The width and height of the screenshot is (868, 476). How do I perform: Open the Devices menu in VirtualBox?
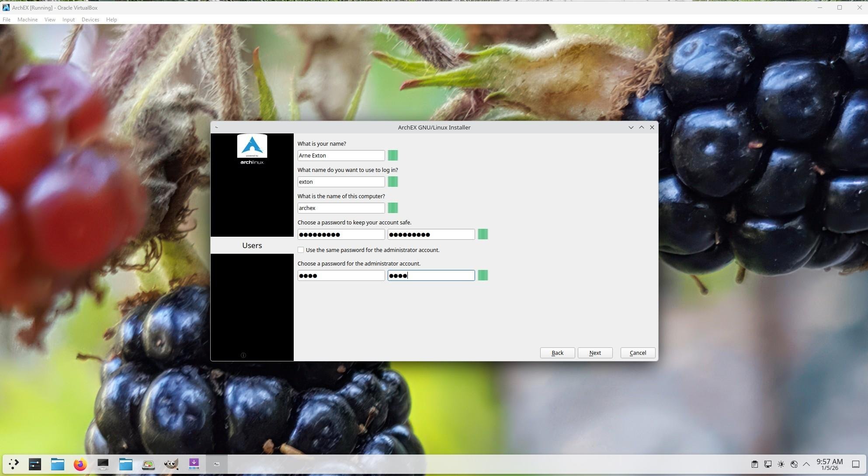point(90,20)
